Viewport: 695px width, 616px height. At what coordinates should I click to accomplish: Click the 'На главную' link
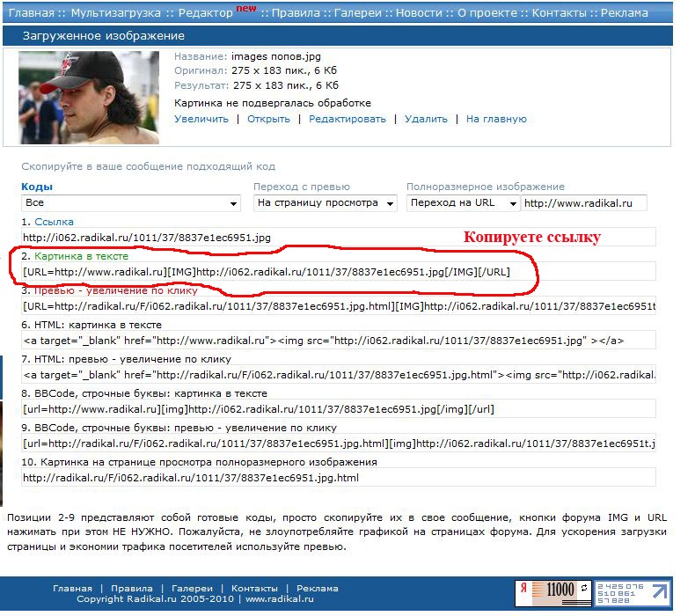[x=496, y=119]
